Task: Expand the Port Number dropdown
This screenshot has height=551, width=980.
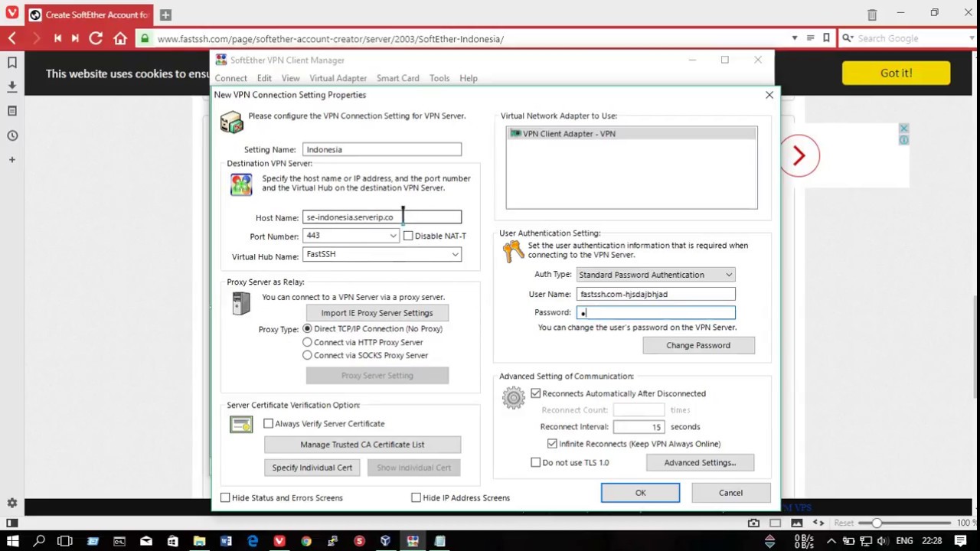Action: 393,236
